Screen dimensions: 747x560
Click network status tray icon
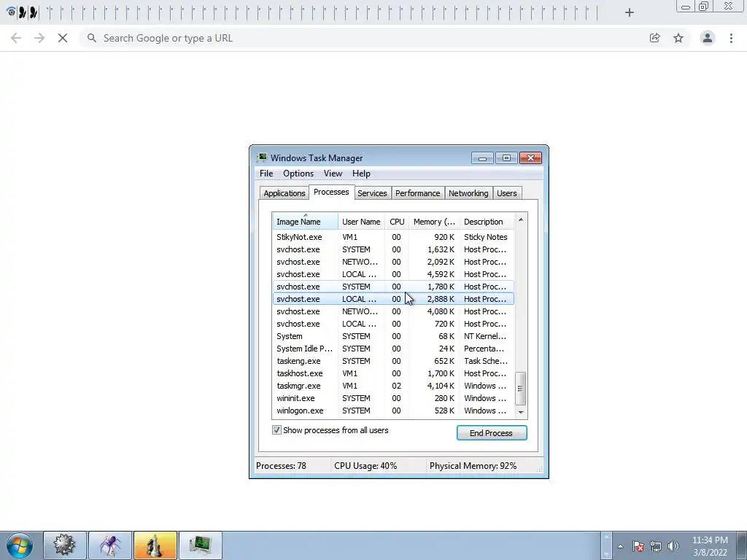point(656,546)
